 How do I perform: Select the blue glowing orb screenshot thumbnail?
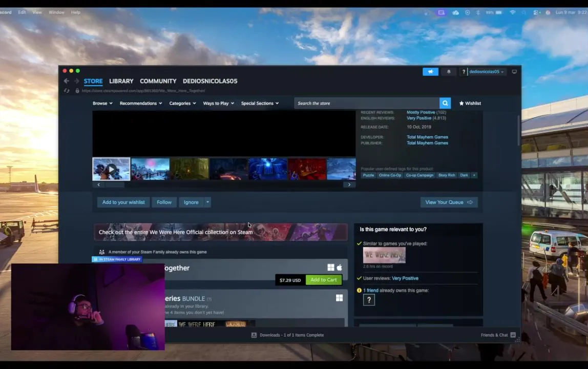tap(267, 169)
